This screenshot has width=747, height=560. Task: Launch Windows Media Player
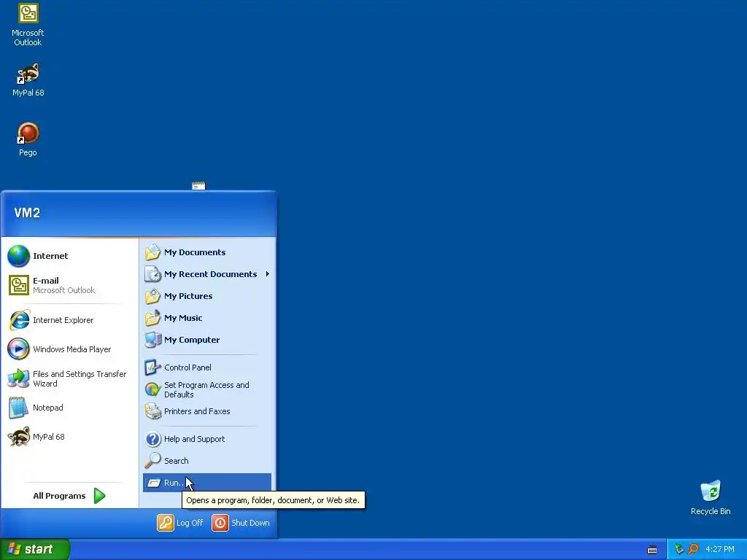click(71, 349)
